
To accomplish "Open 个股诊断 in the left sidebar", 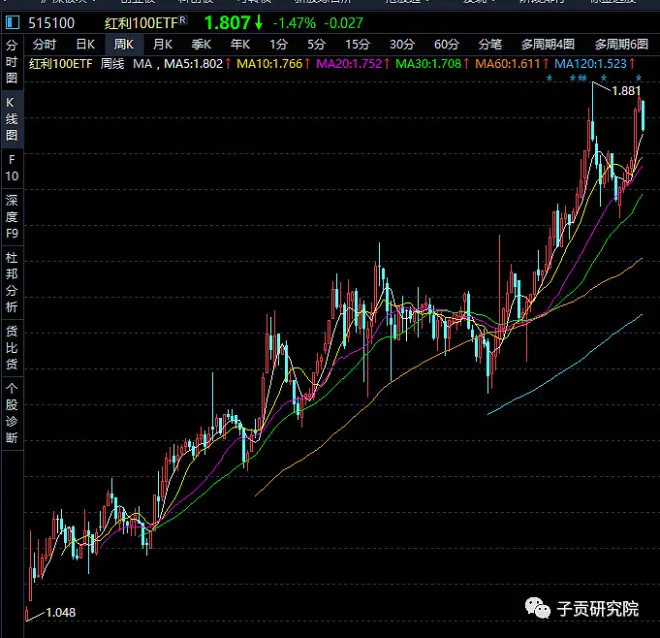I will point(13,411).
